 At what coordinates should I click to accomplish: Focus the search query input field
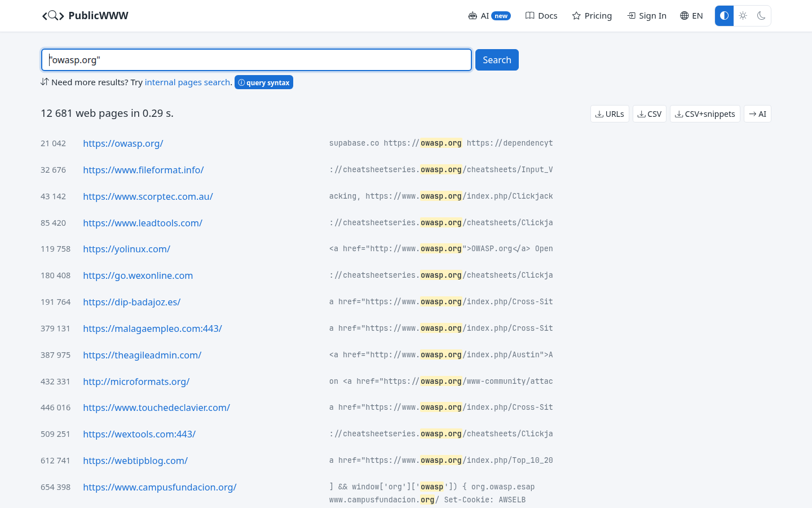(x=257, y=60)
